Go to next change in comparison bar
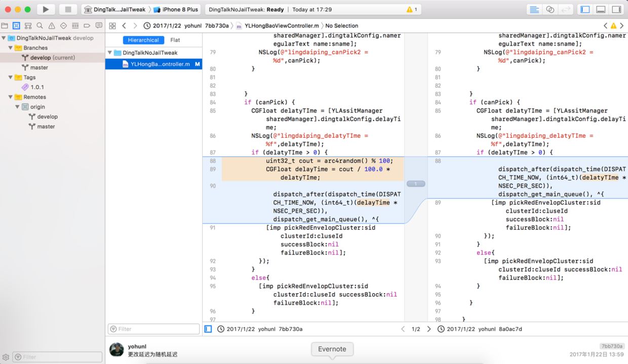Viewport: 628px width, 364px height. point(429,329)
